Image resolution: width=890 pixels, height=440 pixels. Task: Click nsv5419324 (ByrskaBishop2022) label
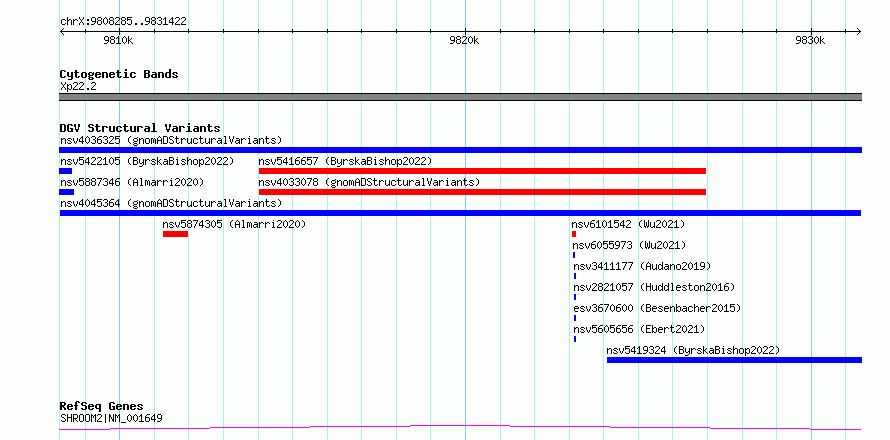693,350
